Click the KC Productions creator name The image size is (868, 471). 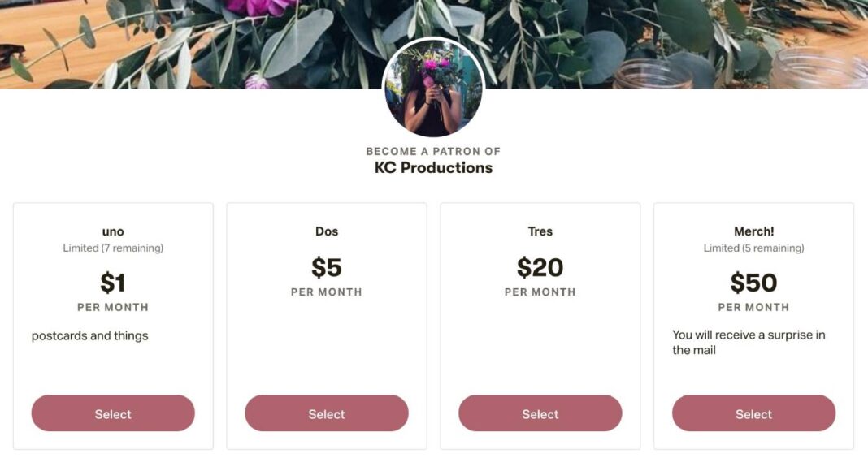tap(433, 167)
